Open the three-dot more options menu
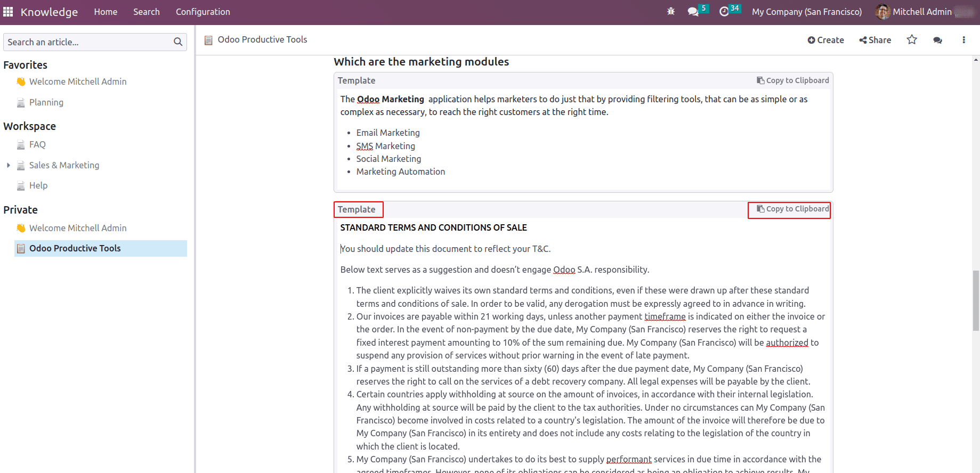The width and height of the screenshot is (980, 473). click(x=963, y=40)
